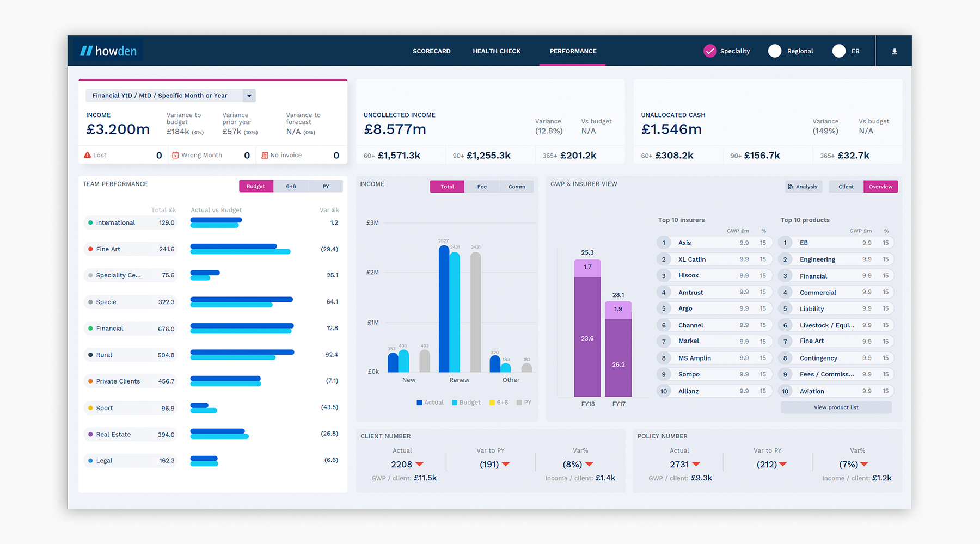Click the View product list button

coord(836,407)
